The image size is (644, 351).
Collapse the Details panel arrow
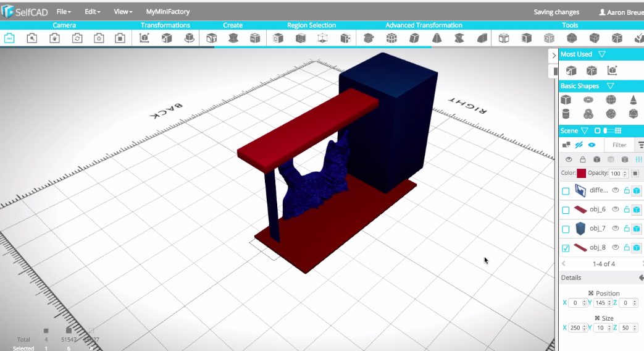pos(641,278)
